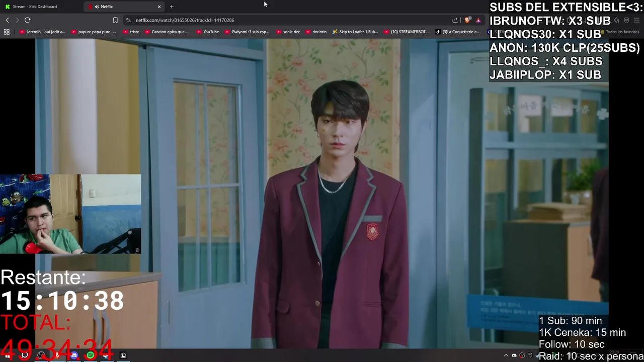Open site settings icon beside the URL
The width and height of the screenshot is (644, 362).
128,20
